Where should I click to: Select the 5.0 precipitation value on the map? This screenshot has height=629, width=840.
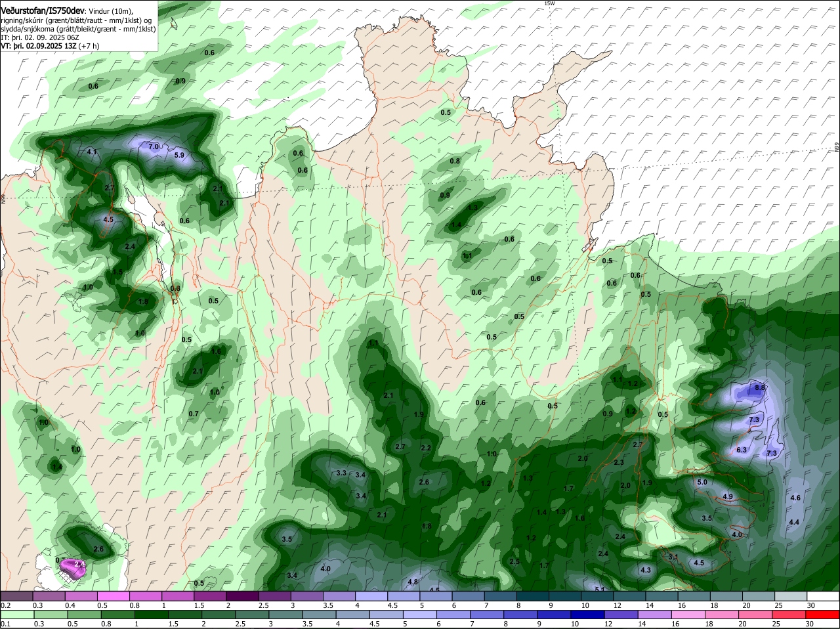pos(702,482)
